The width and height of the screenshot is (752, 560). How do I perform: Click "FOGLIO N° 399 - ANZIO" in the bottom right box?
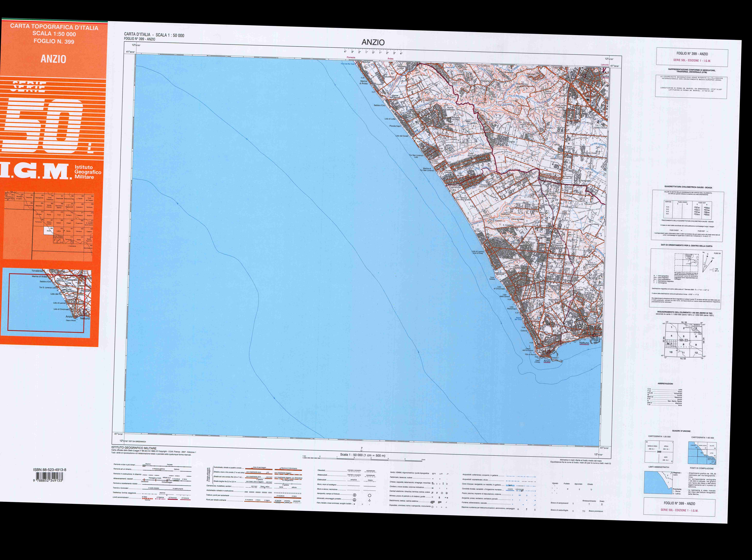click(679, 503)
